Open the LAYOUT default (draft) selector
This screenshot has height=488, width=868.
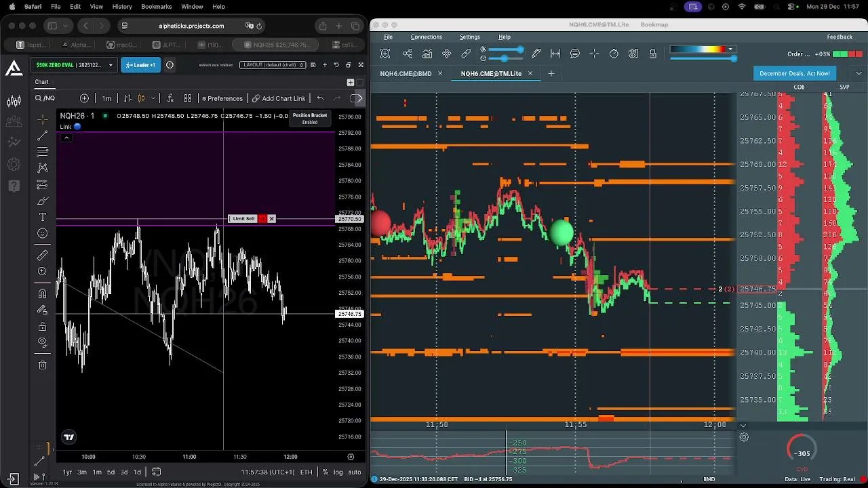pyautogui.click(x=273, y=65)
